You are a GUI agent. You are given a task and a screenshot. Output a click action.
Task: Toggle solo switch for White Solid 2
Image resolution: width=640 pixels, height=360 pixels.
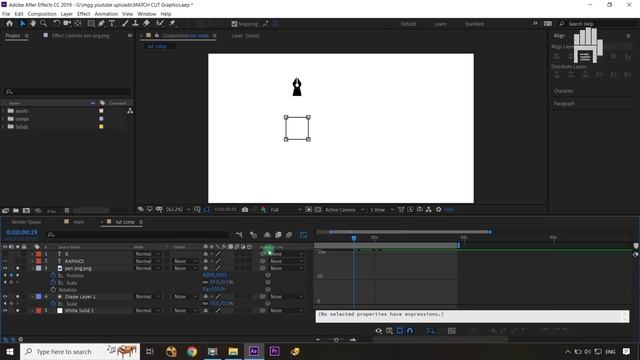coord(18,310)
